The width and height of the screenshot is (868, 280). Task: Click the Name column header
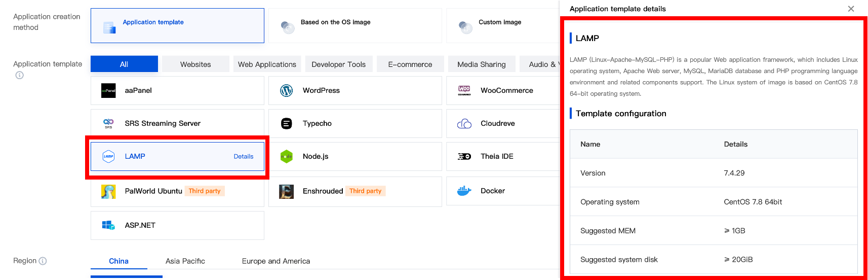click(x=590, y=144)
